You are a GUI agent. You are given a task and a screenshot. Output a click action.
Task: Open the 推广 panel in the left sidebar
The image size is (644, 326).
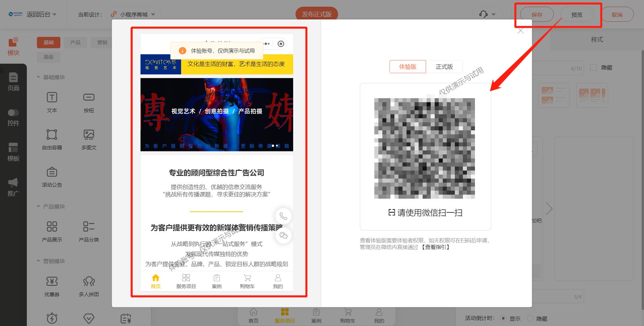[13, 186]
